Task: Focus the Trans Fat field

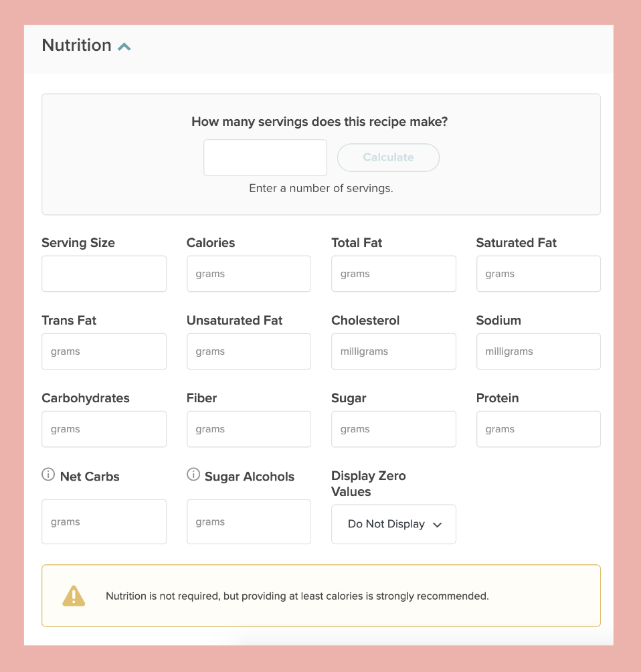Action: point(104,351)
